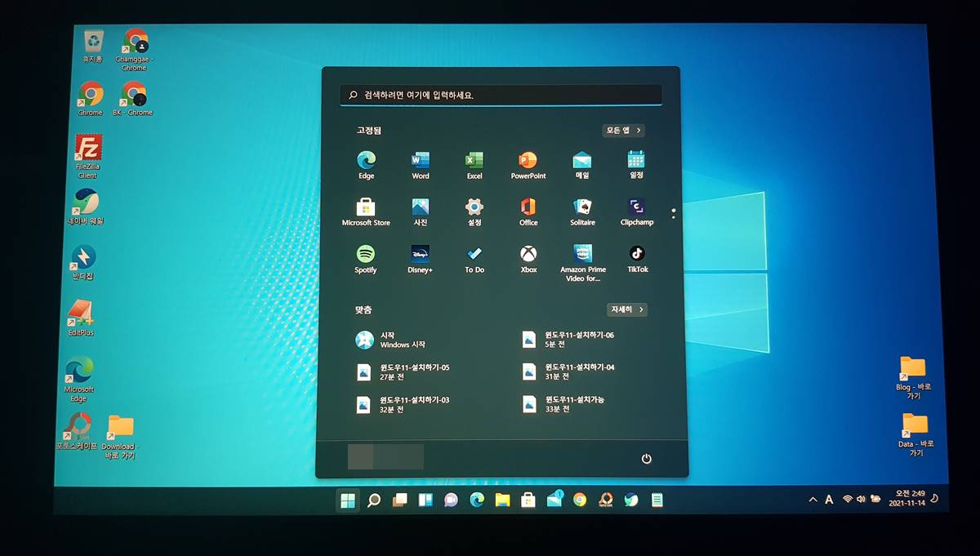Expand 모든 앱 (All apps) list
This screenshot has height=556, width=980.
tap(625, 131)
